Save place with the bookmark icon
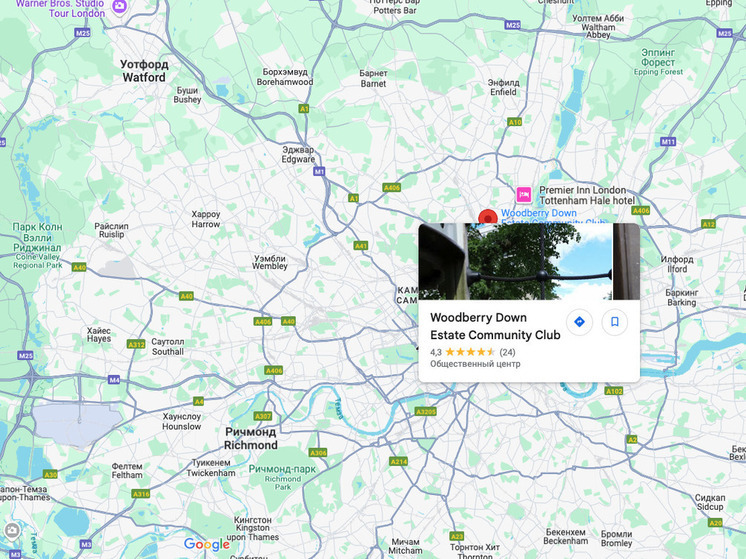The width and height of the screenshot is (746, 559). coord(615,322)
